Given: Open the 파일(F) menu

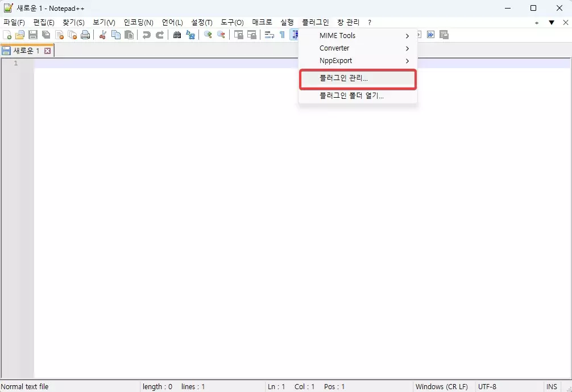Looking at the screenshot, I should 14,23.
